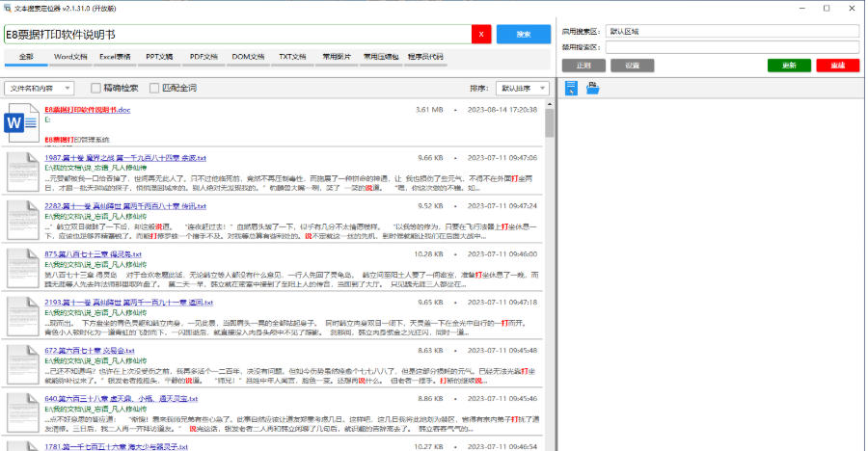The width and height of the screenshot is (868, 451).
Task: Clear the search box with red X
Action: pos(481,35)
